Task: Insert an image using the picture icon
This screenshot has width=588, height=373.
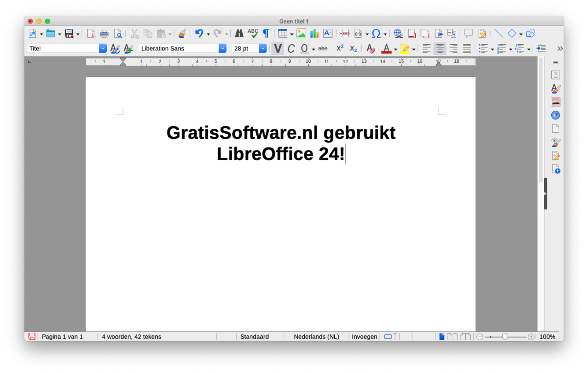Action: click(x=301, y=33)
